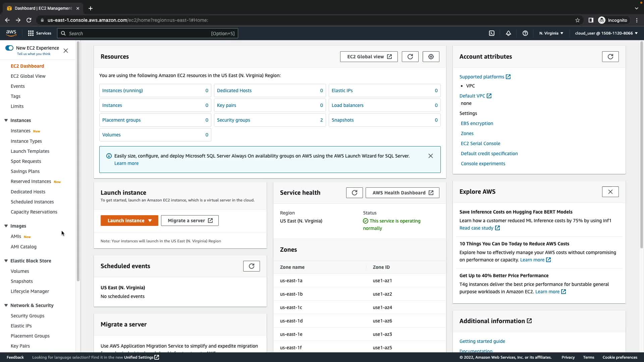Open Security Groups in sidebar
This screenshot has width=644, height=362.
(28, 316)
